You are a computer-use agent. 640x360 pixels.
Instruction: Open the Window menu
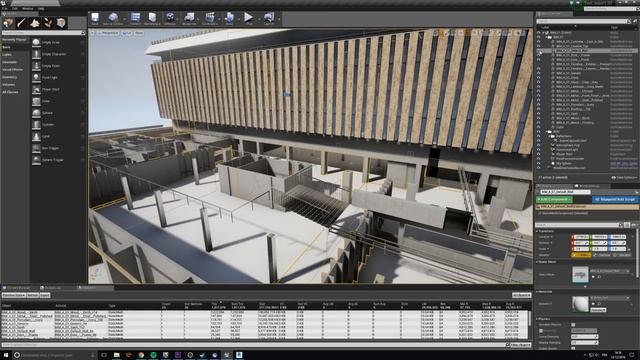click(27, 8)
